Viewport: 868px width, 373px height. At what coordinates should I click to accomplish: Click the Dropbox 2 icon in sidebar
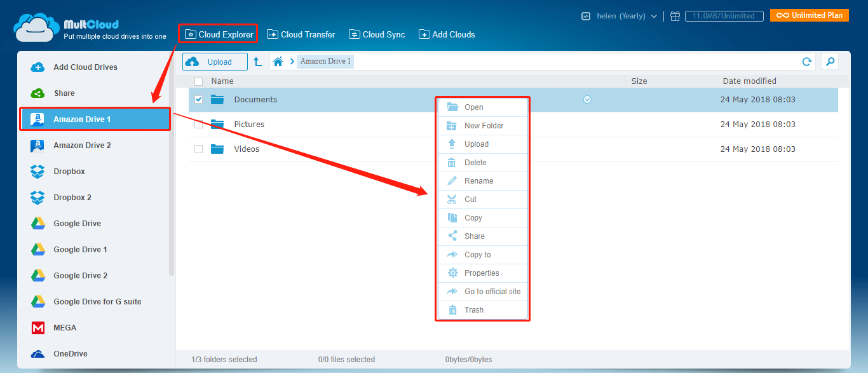click(37, 198)
